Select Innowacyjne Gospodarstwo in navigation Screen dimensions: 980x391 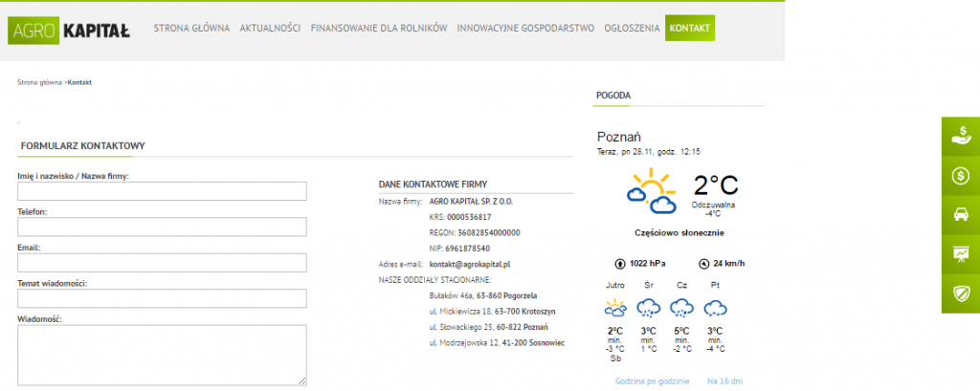pyautogui.click(x=525, y=29)
